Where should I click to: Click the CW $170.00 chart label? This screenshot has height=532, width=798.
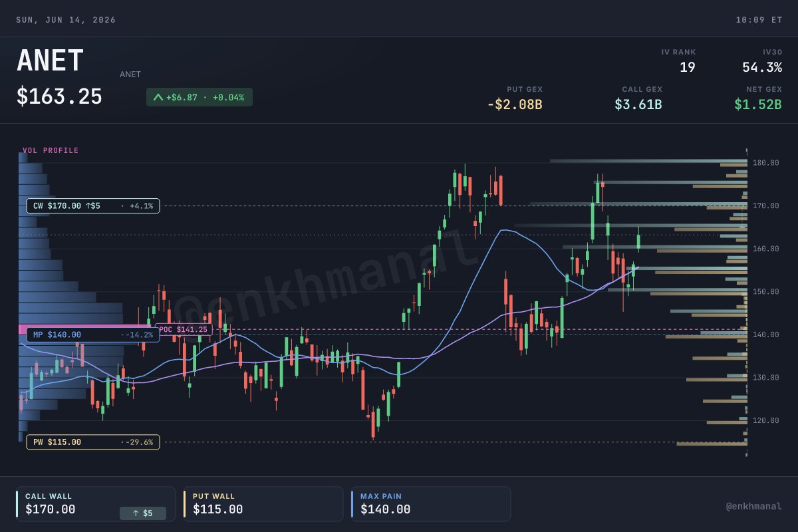(x=93, y=206)
